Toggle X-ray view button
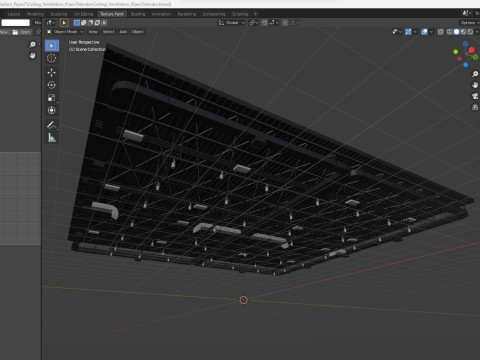This screenshot has height=360, width=480. [440, 32]
